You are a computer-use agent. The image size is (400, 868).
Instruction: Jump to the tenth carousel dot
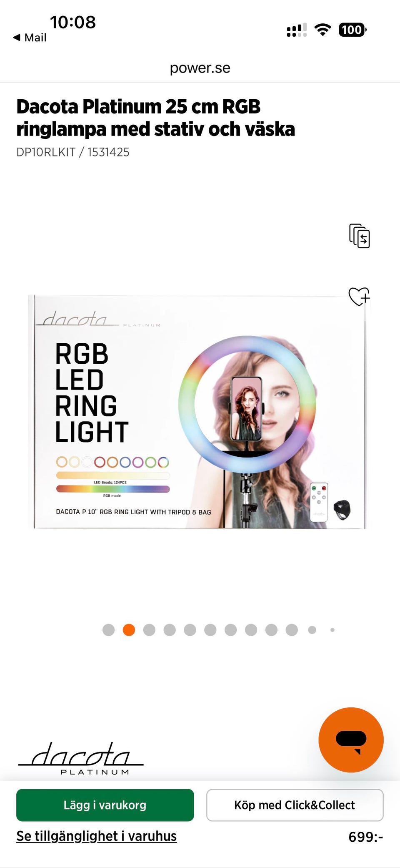(292, 630)
